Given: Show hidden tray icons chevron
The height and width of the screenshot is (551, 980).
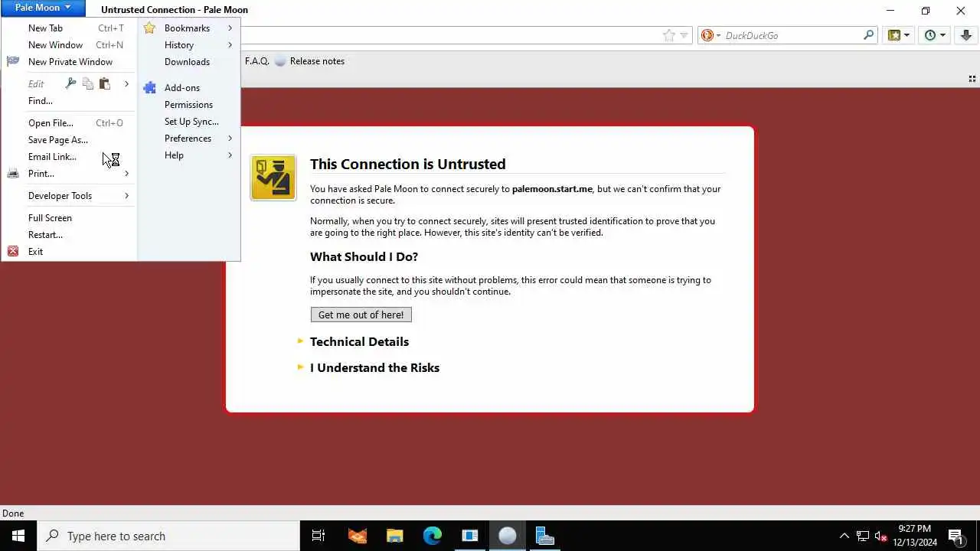Looking at the screenshot, I should pyautogui.click(x=844, y=536).
